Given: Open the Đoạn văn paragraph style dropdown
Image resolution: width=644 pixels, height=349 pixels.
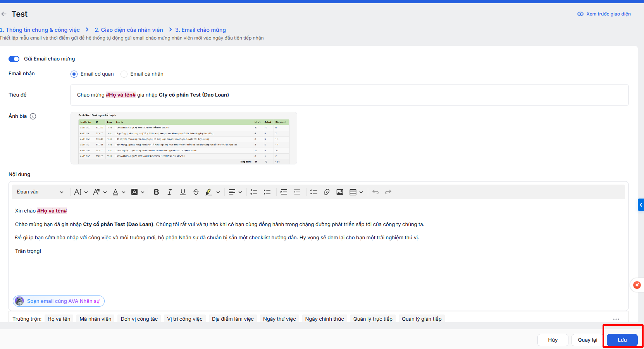Looking at the screenshot, I should point(40,192).
